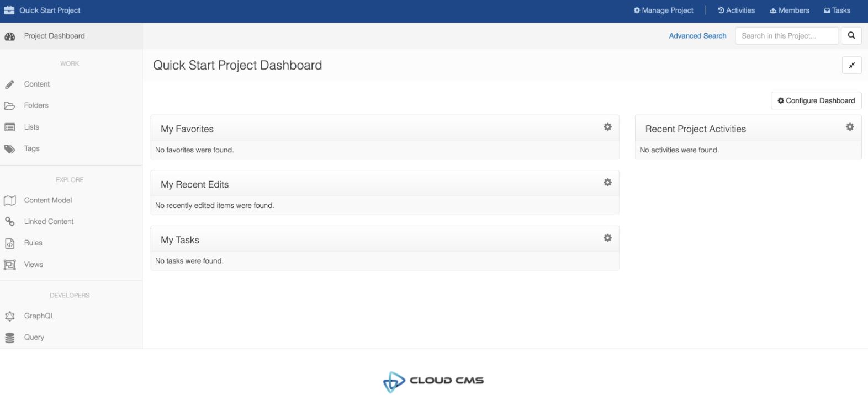
Task: Open the Content Model label
Action: coord(48,200)
